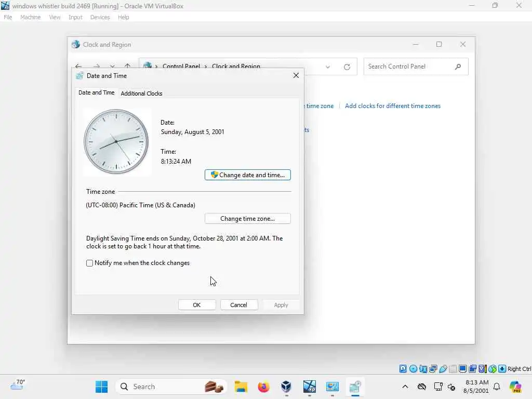The height and width of the screenshot is (399, 532).
Task: Click Change date and time button
Action: click(248, 175)
